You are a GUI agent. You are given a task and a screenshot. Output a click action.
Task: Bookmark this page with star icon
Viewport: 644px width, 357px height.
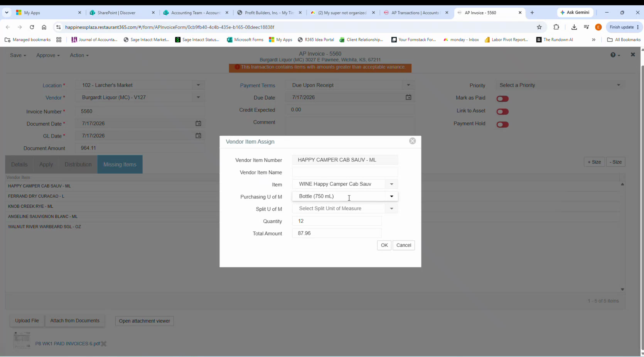[539, 27]
